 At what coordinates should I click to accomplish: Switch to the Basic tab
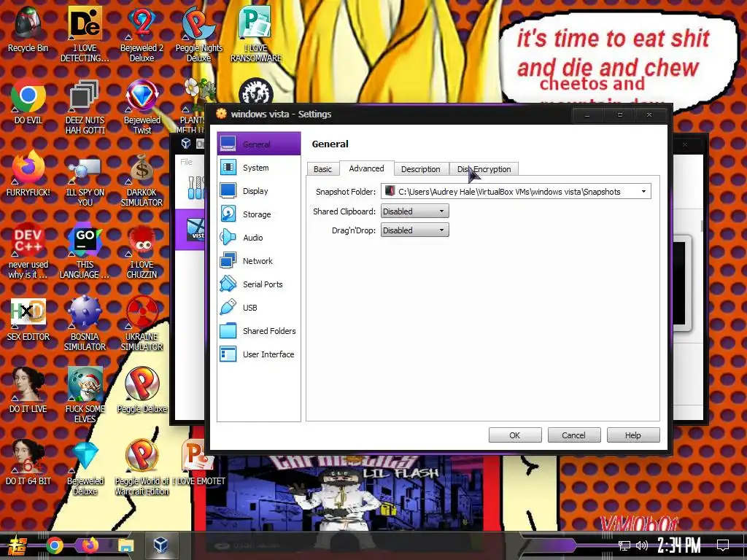coord(322,169)
